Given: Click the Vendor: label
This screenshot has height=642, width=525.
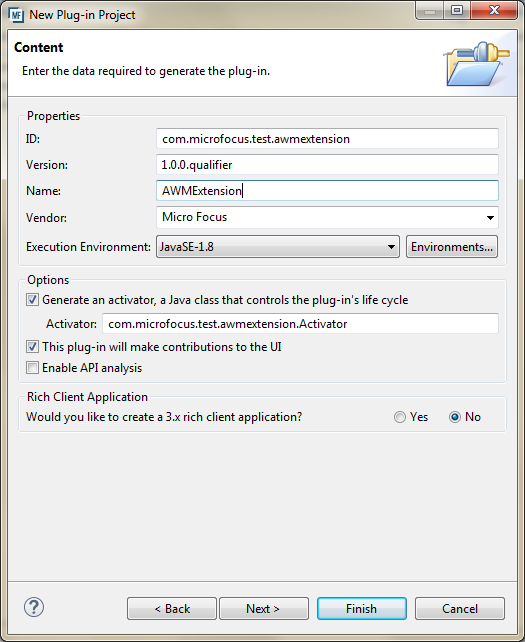Looking at the screenshot, I should pos(46,218).
